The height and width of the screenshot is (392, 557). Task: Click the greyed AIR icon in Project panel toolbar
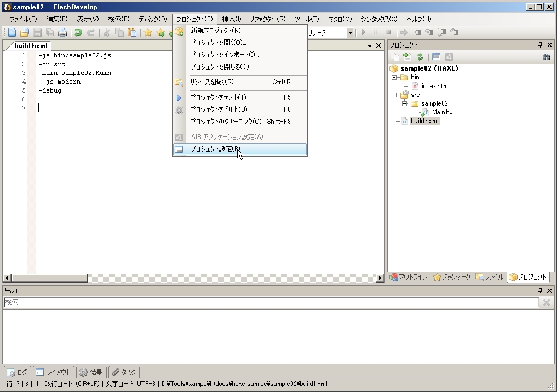[449, 57]
